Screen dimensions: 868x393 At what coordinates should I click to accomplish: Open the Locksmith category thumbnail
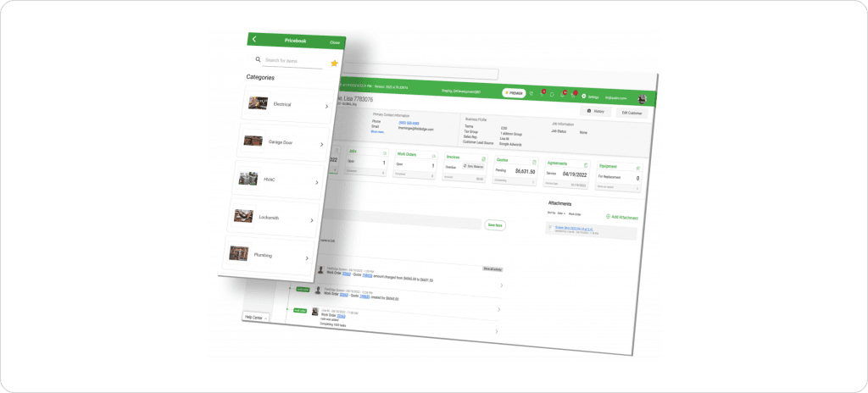click(x=243, y=216)
